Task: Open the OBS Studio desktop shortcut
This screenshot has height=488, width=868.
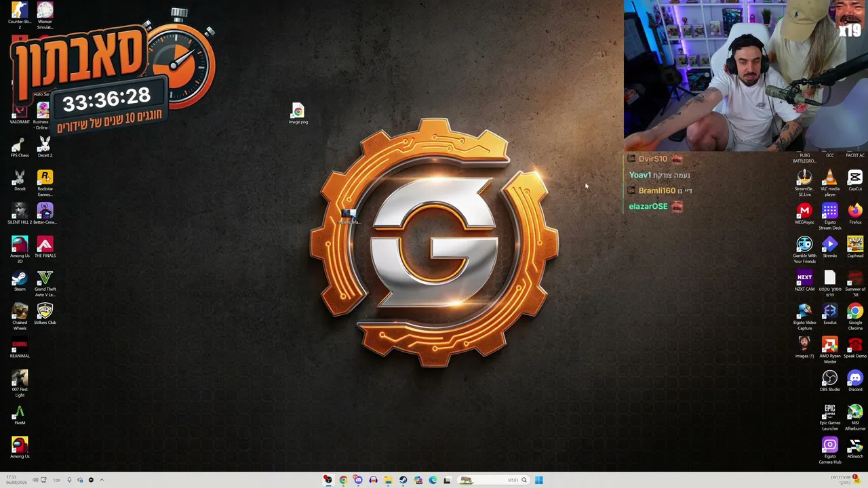Action: click(830, 380)
